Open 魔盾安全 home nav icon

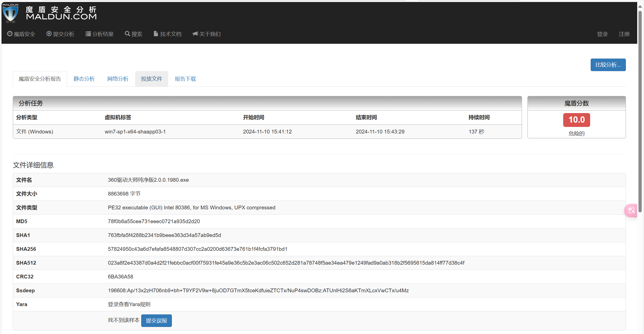coord(10,34)
